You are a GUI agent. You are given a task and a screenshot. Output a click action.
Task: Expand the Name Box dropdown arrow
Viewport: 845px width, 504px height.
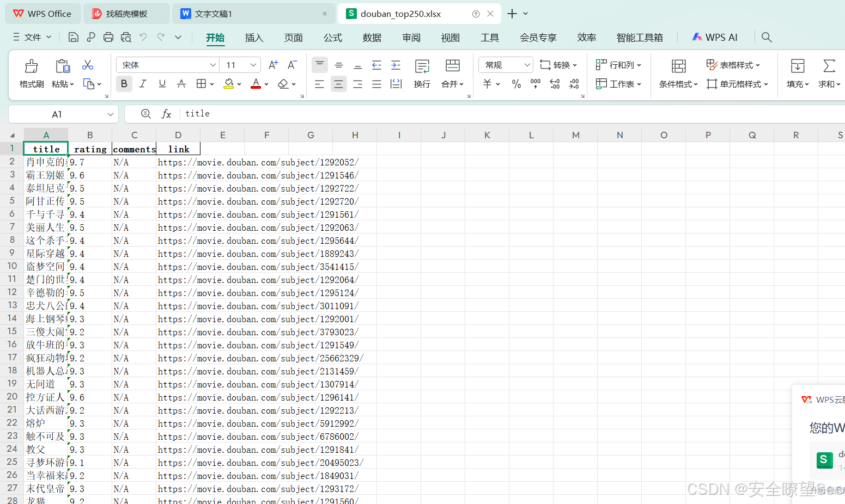click(110, 114)
